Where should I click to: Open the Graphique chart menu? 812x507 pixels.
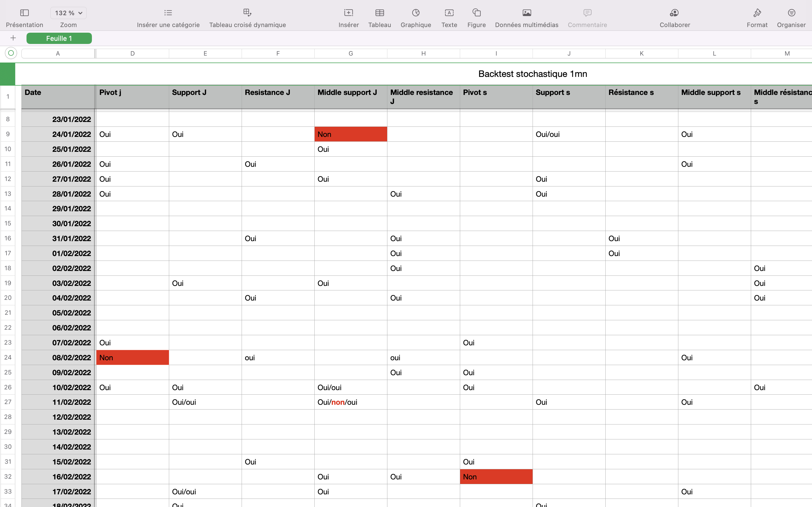click(x=416, y=13)
